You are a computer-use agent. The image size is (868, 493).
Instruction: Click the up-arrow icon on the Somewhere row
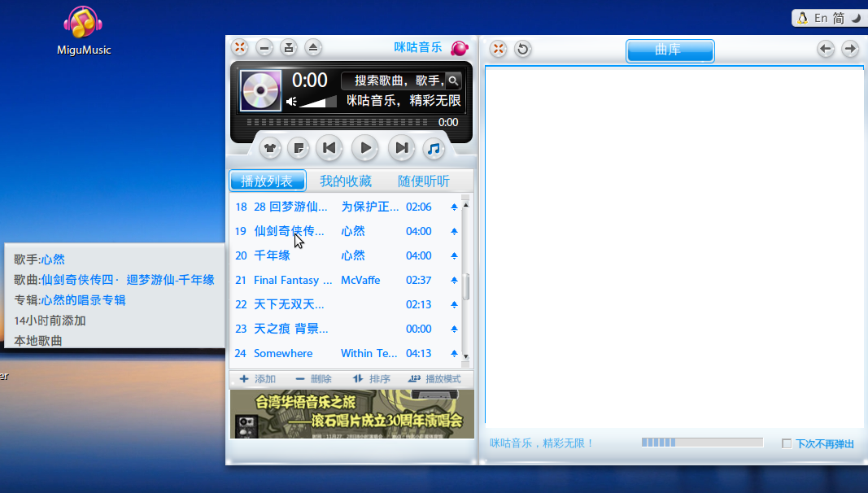[x=454, y=353]
